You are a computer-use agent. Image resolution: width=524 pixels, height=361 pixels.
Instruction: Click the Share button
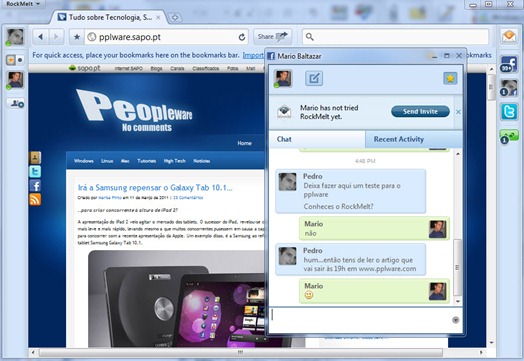coord(272,36)
